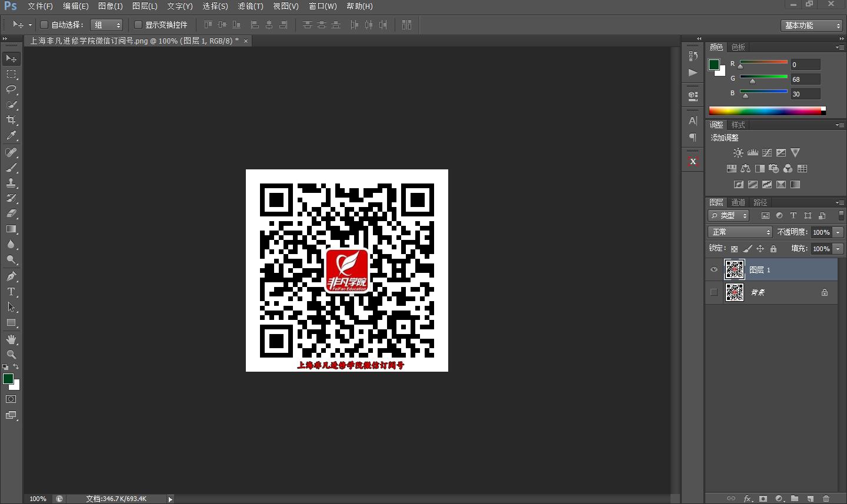The height and width of the screenshot is (504, 847).
Task: Open status bar info arrow
Action: point(171,499)
